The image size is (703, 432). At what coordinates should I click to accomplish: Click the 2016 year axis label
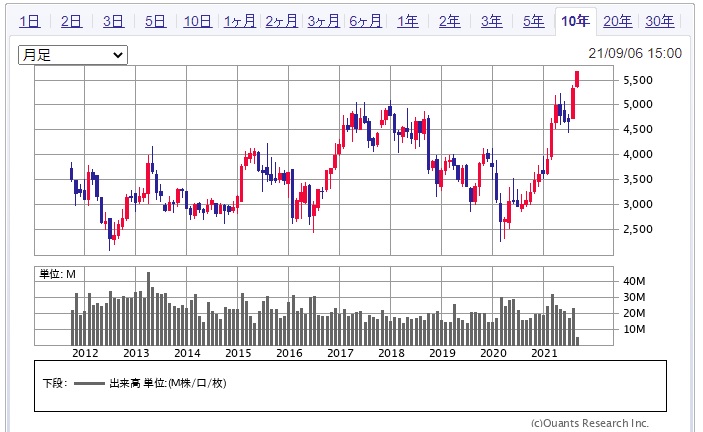point(289,353)
